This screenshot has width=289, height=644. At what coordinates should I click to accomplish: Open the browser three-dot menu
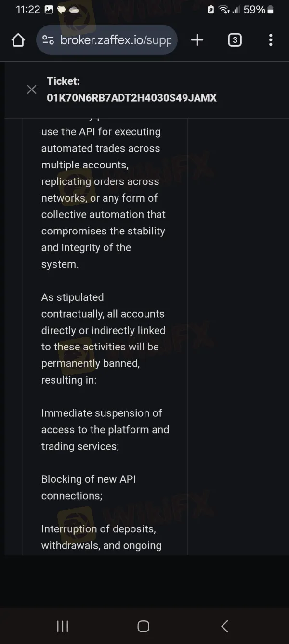click(x=271, y=40)
